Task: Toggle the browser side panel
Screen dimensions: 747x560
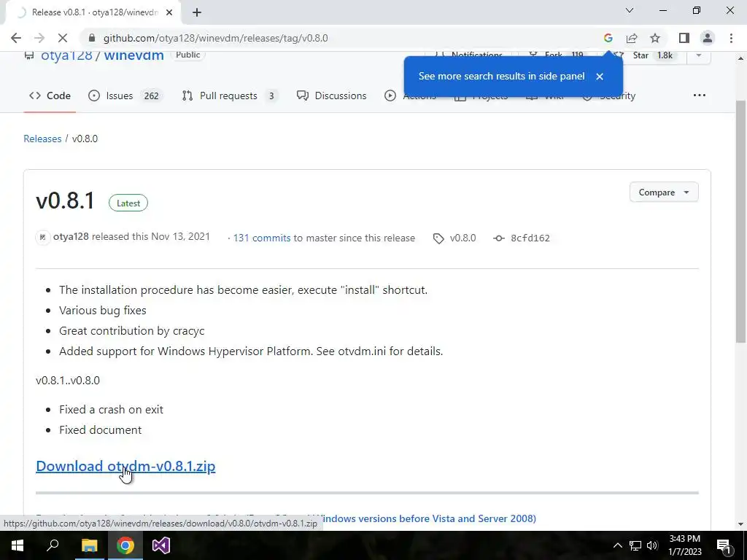Action: 684,38
